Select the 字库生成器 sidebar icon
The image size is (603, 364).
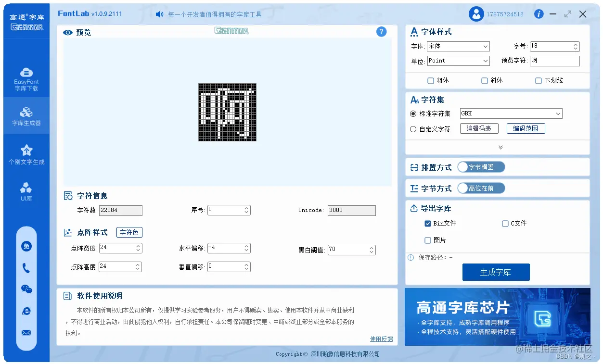click(x=26, y=115)
